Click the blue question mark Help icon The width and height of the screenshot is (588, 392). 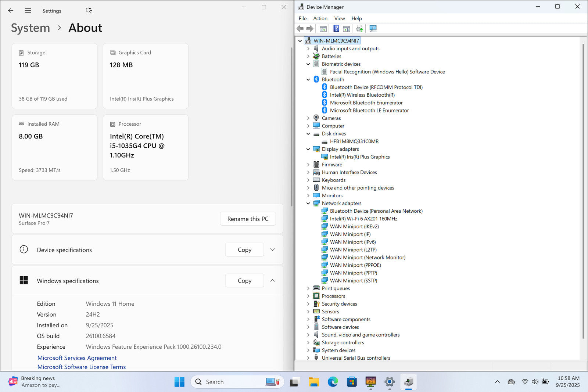click(x=336, y=29)
